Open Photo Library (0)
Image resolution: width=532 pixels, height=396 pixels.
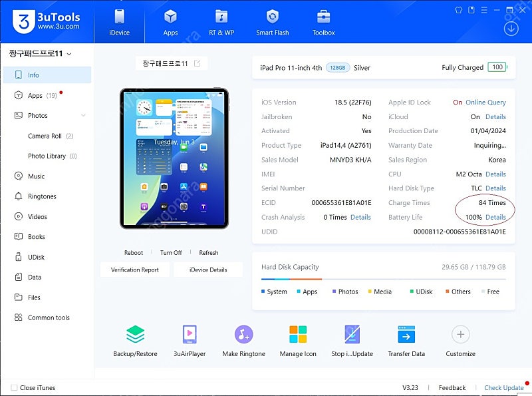pyautogui.click(x=53, y=156)
